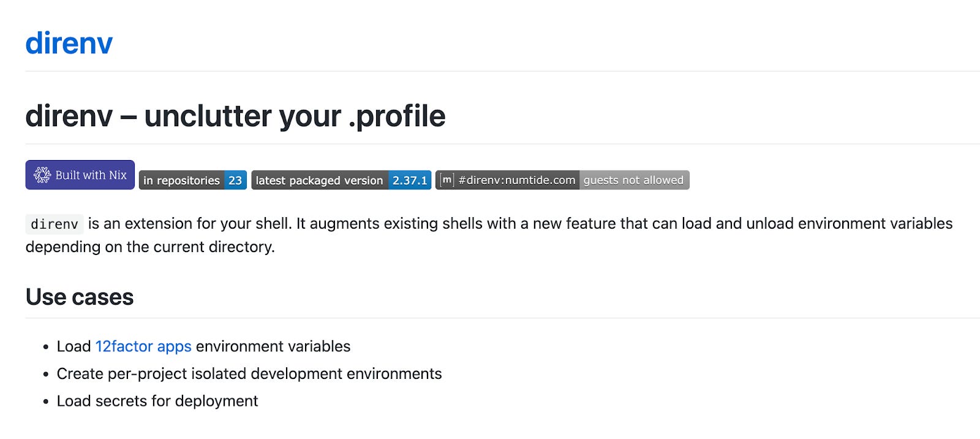Click the "latest packaged version" badge label

pos(319,180)
